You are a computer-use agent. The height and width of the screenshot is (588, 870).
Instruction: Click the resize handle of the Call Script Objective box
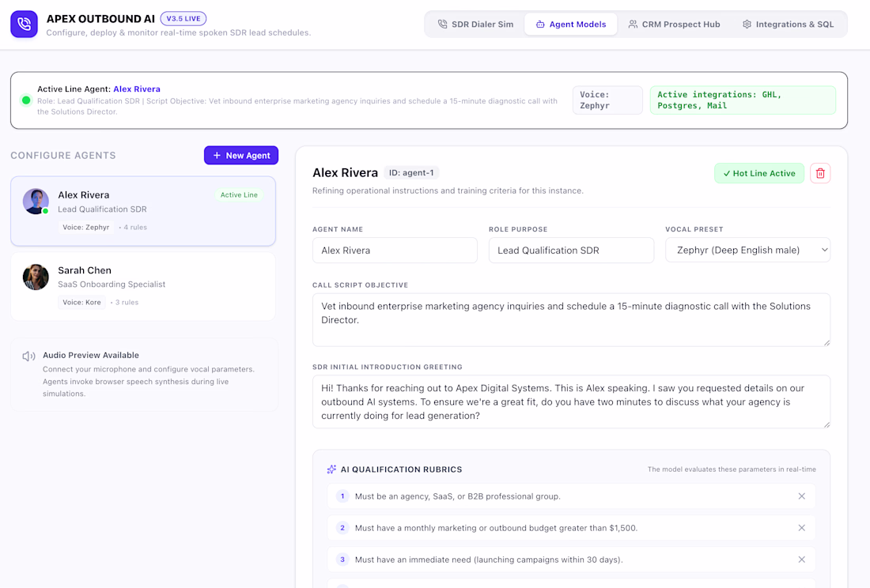pyautogui.click(x=826, y=343)
